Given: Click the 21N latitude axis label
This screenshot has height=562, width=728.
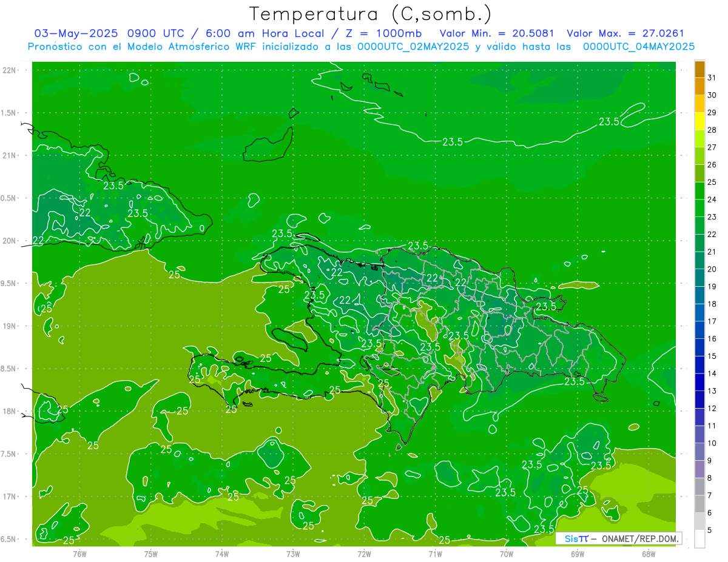Looking at the screenshot, I should (10, 156).
